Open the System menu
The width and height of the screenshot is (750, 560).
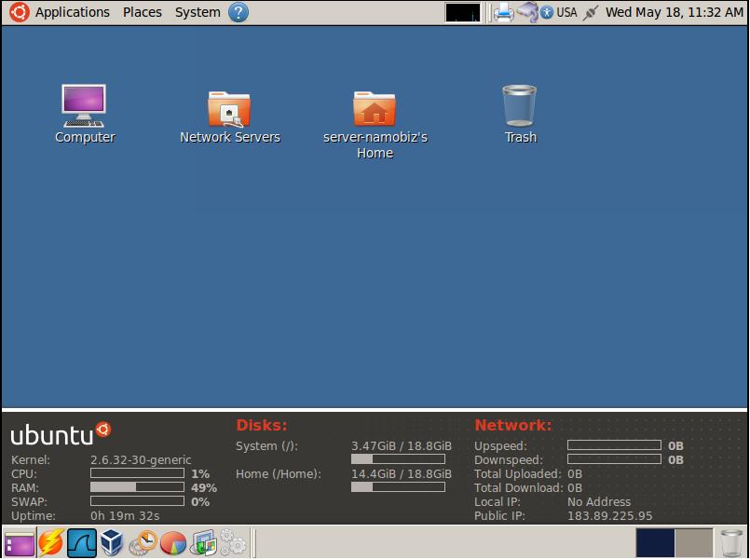tap(198, 12)
